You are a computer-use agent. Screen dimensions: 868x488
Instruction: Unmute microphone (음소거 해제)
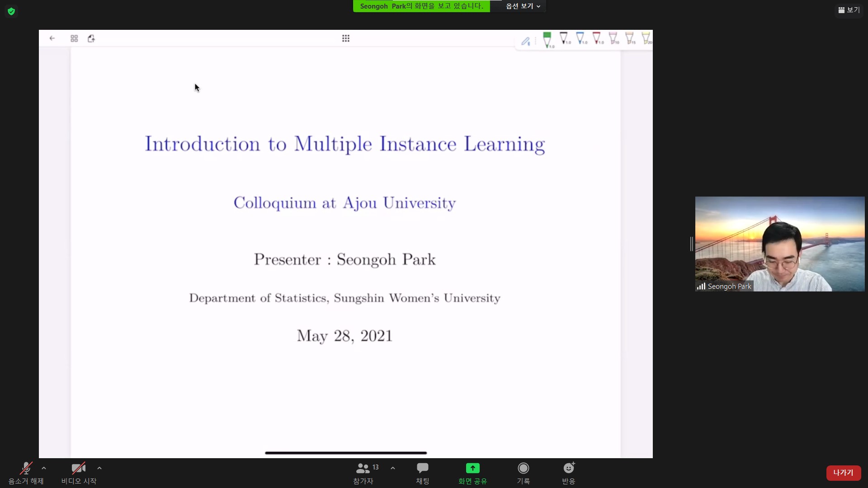click(x=26, y=473)
